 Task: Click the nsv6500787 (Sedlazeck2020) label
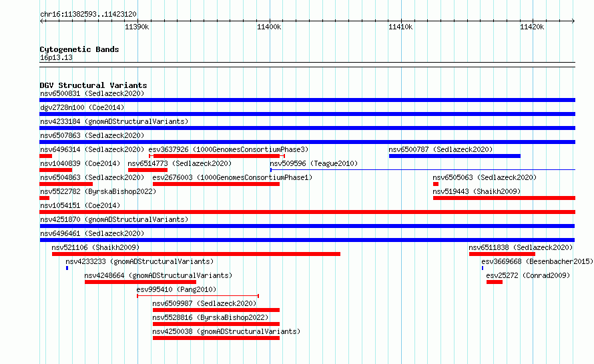coord(440,149)
